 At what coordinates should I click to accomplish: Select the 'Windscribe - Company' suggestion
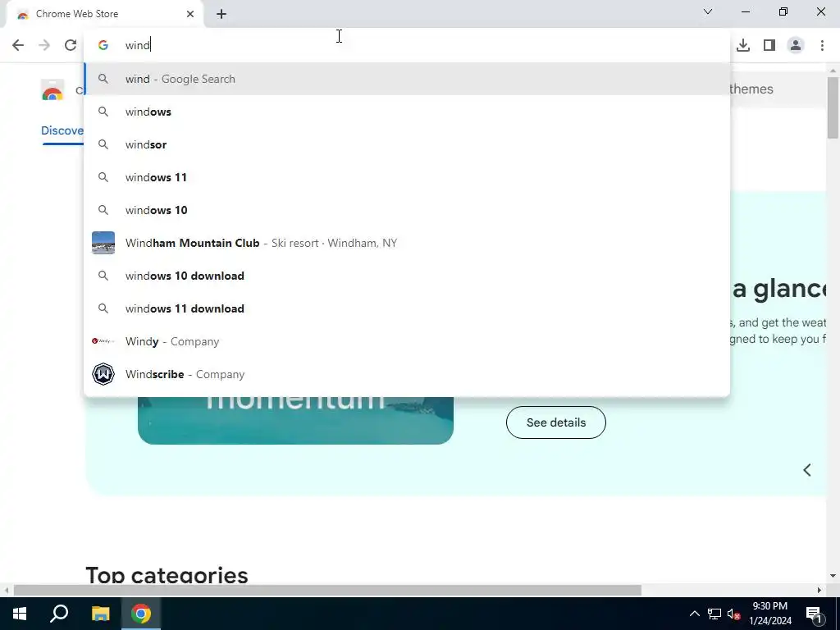(407, 374)
